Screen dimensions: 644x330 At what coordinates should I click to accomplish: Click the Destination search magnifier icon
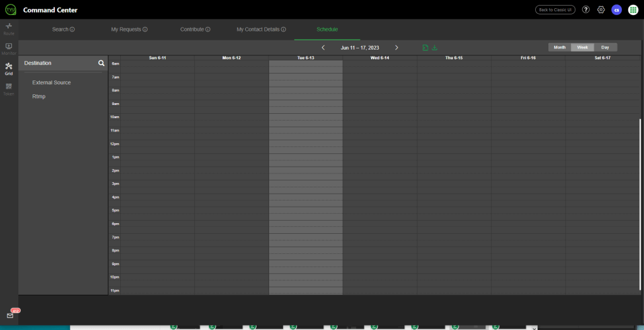[101, 63]
